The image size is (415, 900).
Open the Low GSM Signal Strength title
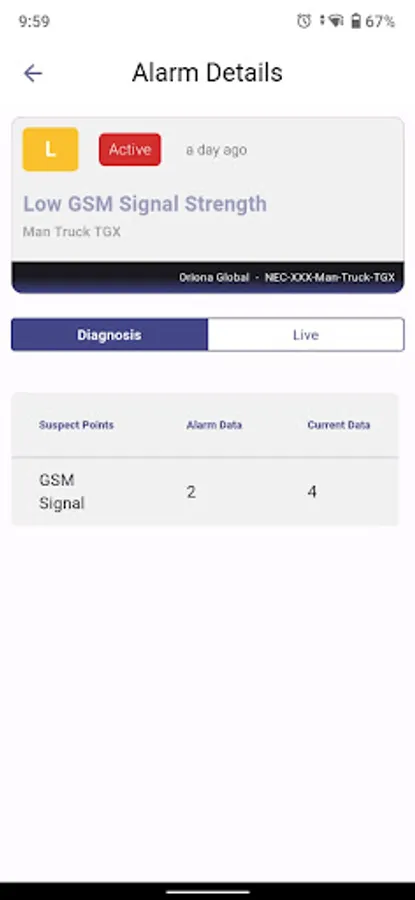click(x=145, y=204)
